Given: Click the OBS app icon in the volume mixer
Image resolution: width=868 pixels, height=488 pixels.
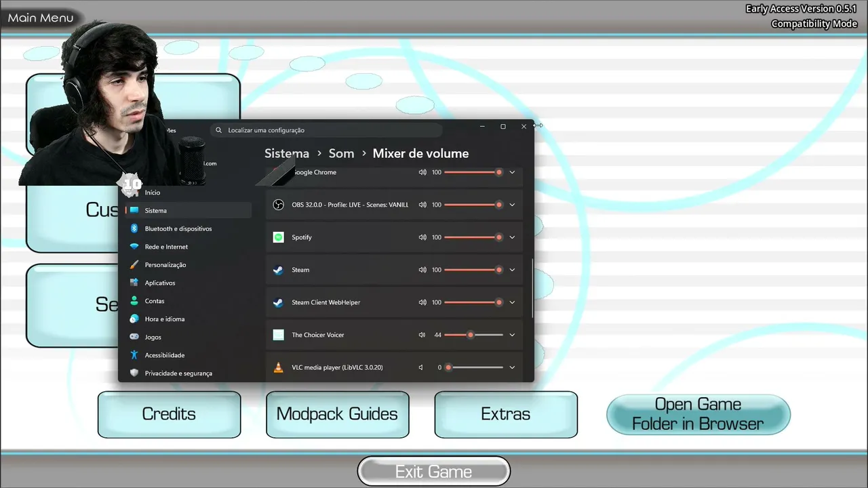Looking at the screenshot, I should point(278,205).
